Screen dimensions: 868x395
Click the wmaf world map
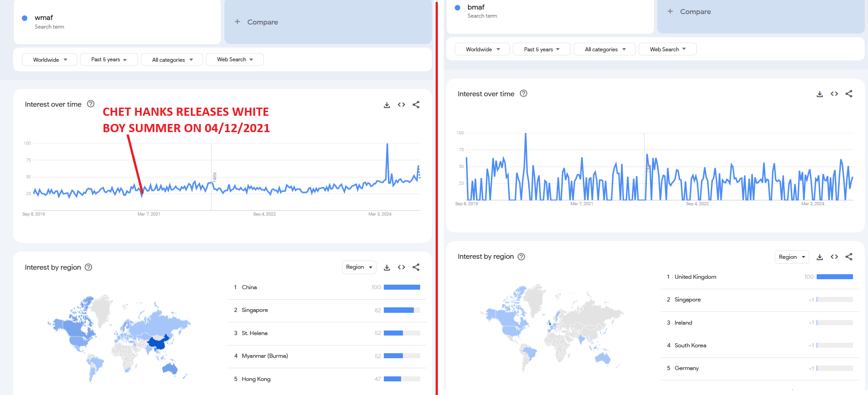[x=119, y=338]
